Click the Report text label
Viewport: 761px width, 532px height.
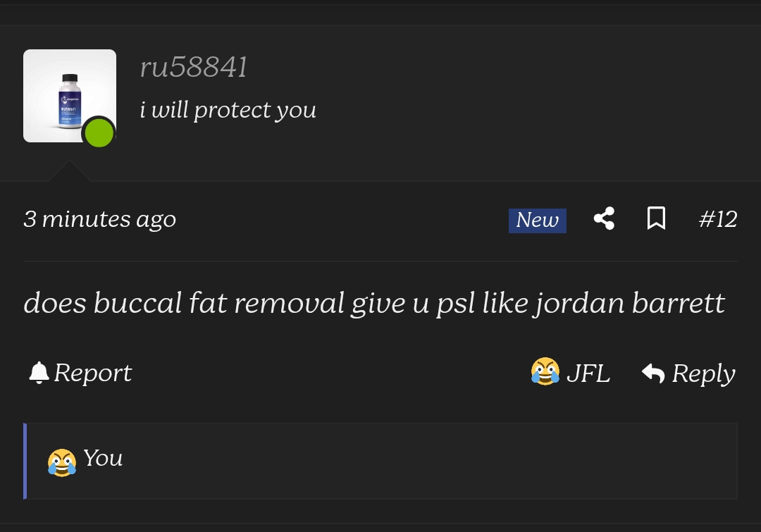click(93, 373)
